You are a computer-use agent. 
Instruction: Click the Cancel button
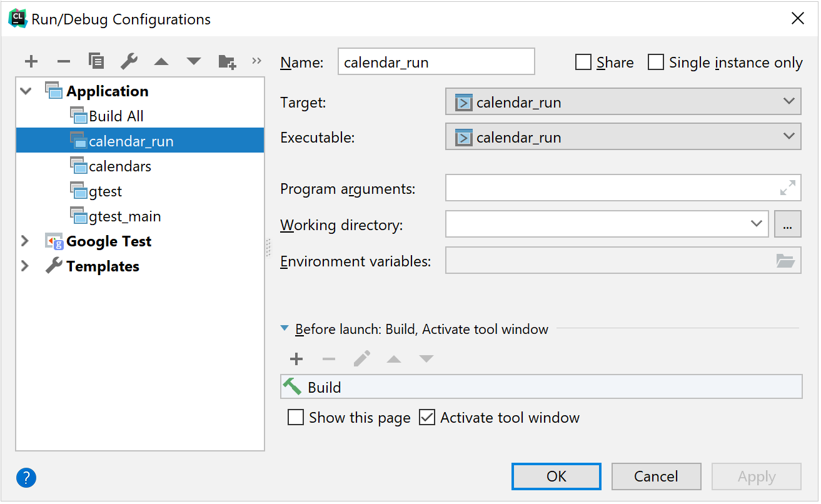[655, 476]
